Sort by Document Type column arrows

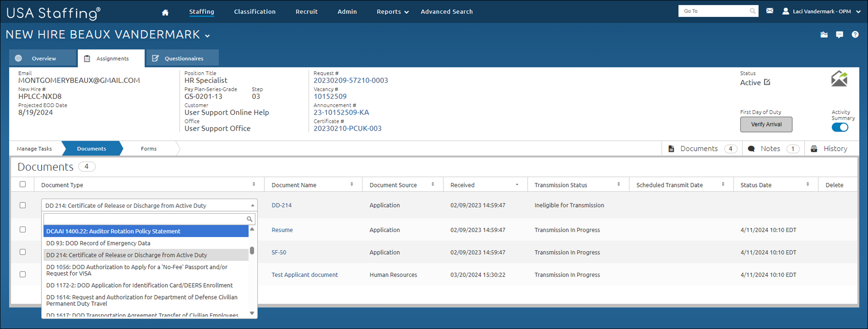click(x=254, y=184)
